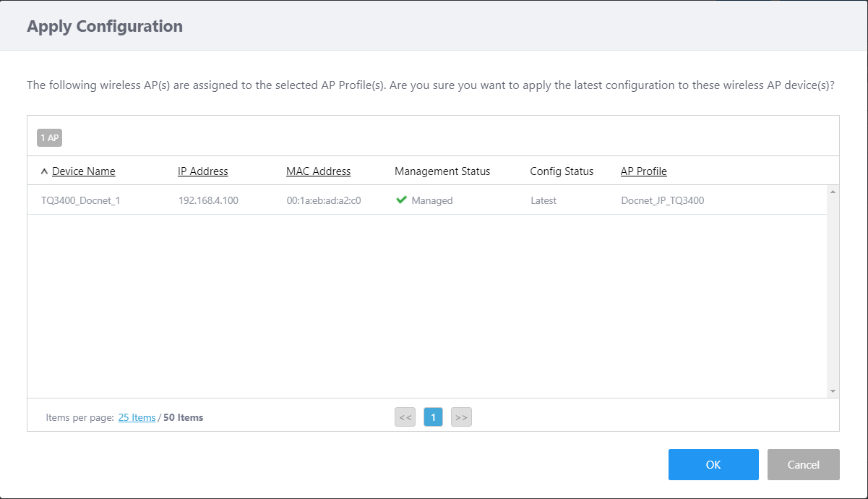The width and height of the screenshot is (868, 499).
Task: Sort table by MAC Address header
Action: tap(318, 171)
